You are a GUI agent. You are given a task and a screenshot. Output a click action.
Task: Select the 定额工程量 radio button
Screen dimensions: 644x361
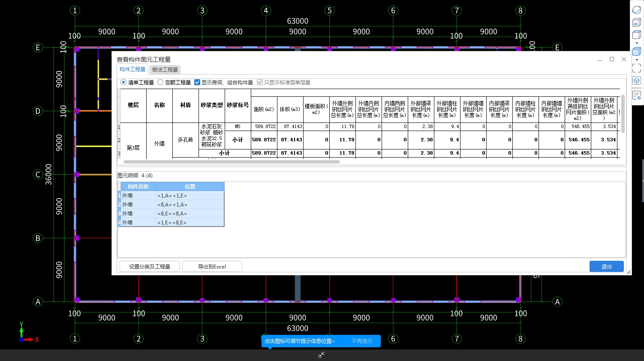(160, 82)
